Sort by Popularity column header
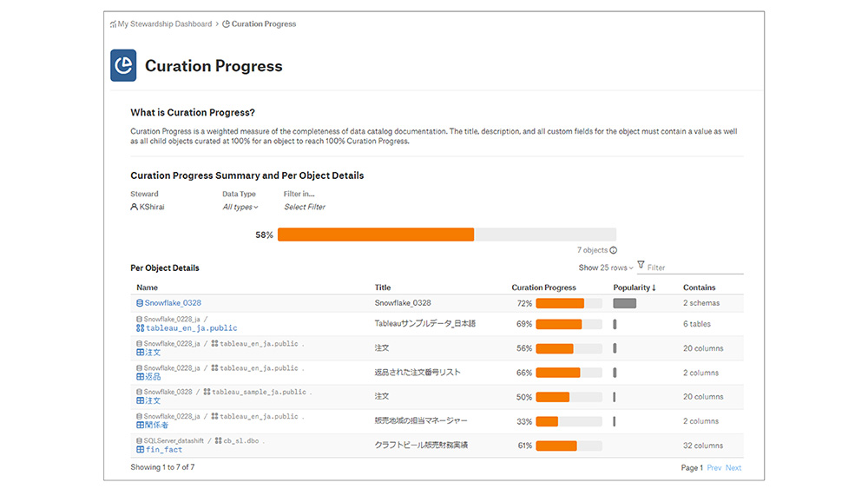Image resolution: width=868 pixels, height=489 pixels. [635, 287]
